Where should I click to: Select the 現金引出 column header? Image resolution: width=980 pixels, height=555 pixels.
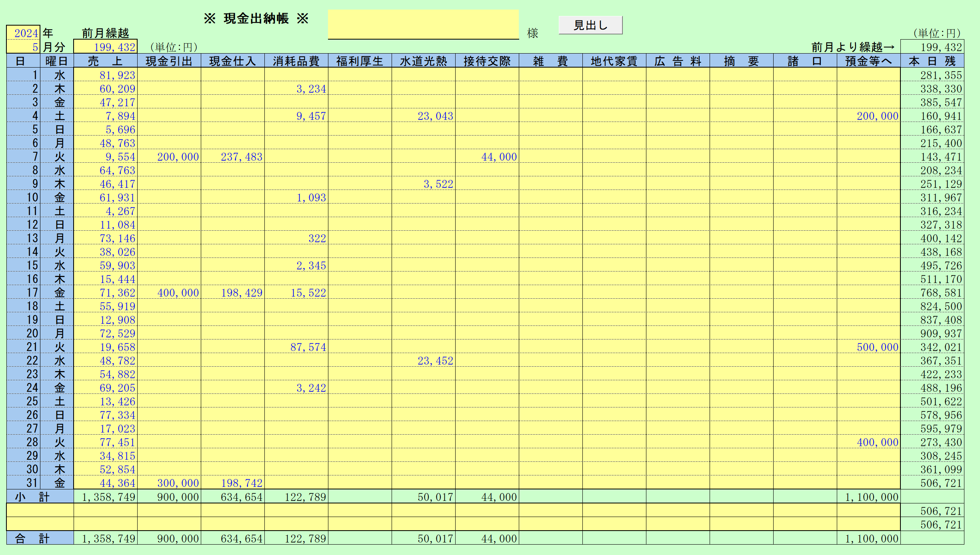point(169,61)
